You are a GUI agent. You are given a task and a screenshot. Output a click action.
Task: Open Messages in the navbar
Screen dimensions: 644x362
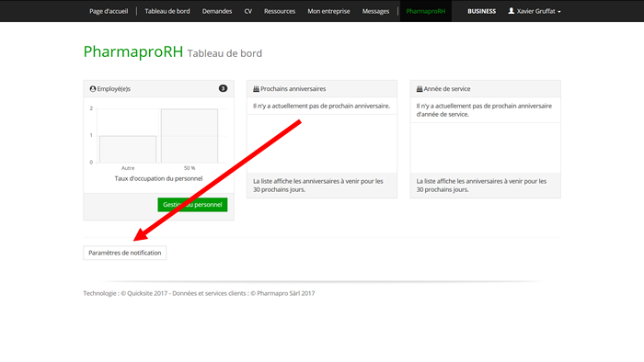click(375, 11)
